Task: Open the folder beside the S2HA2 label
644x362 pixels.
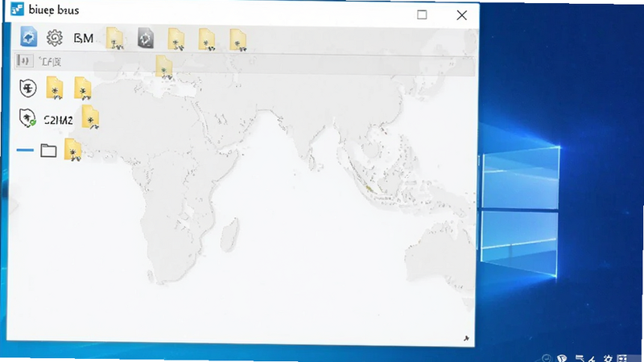Action: [x=90, y=117]
